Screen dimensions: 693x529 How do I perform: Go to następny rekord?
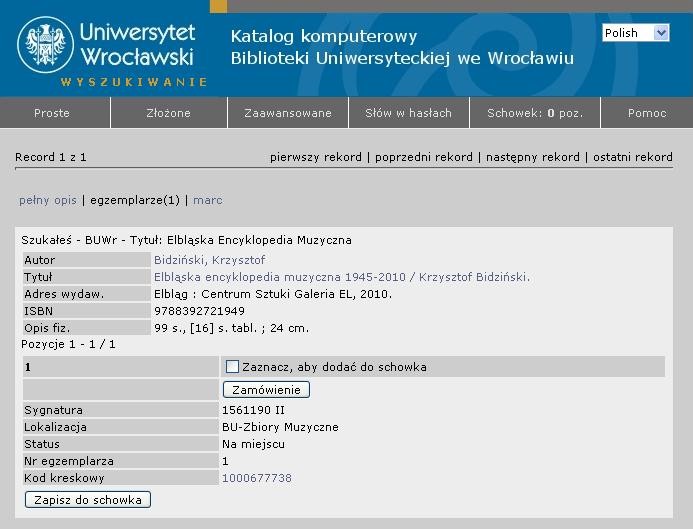(x=533, y=157)
